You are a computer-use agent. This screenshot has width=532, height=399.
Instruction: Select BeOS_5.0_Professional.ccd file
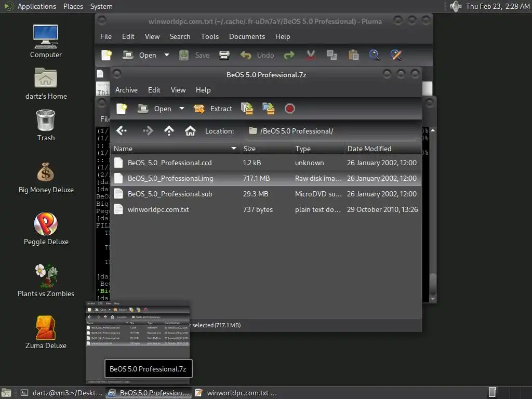pyautogui.click(x=266, y=163)
